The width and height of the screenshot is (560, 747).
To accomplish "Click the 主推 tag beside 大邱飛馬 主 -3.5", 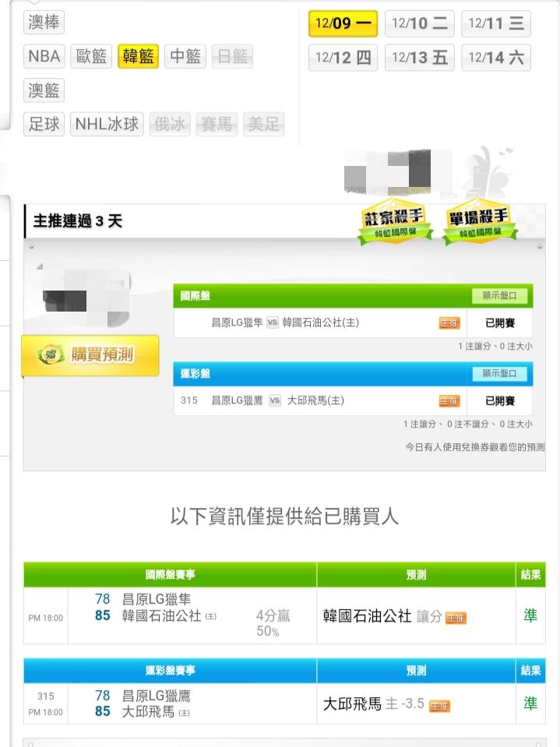I will (439, 706).
